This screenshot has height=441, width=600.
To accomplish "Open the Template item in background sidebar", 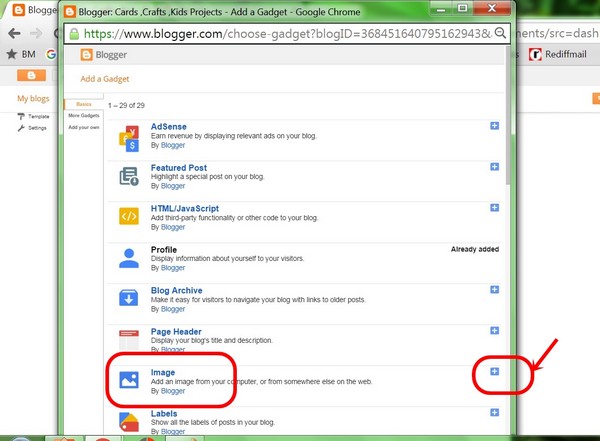I will coord(33,116).
